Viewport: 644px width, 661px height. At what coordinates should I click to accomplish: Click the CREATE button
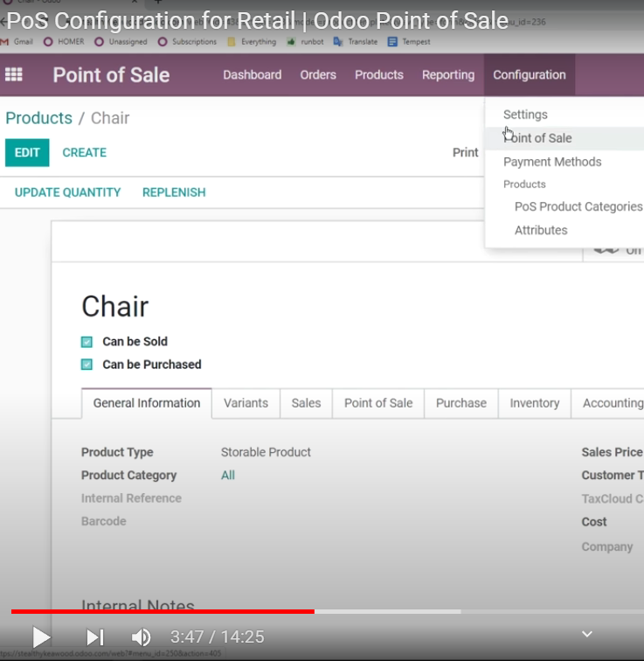coord(84,153)
